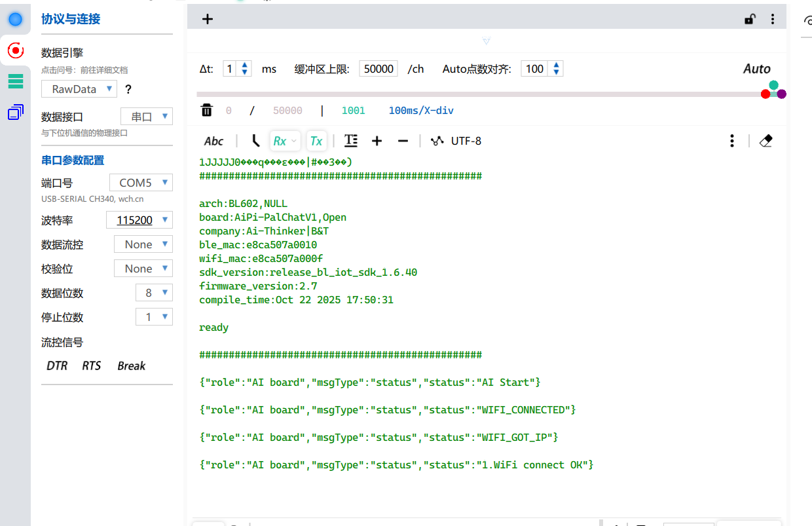Open the green stacked-bars sidebar panel
Image resolution: width=812 pixels, height=526 pixels.
tap(15, 81)
